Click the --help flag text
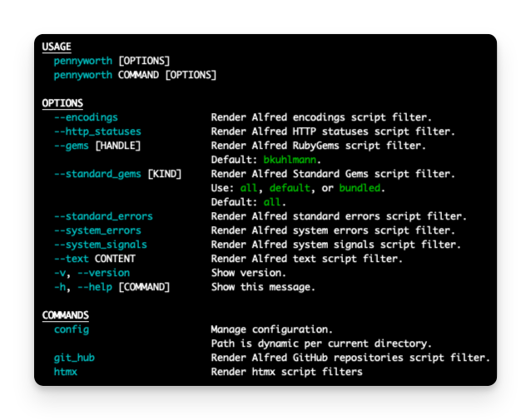This screenshot has width=531, height=420. (95, 287)
